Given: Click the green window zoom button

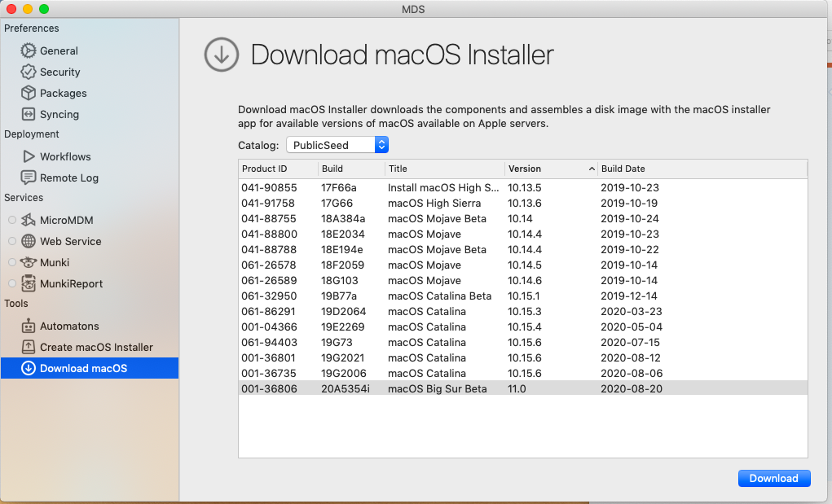Looking at the screenshot, I should click(x=44, y=8).
